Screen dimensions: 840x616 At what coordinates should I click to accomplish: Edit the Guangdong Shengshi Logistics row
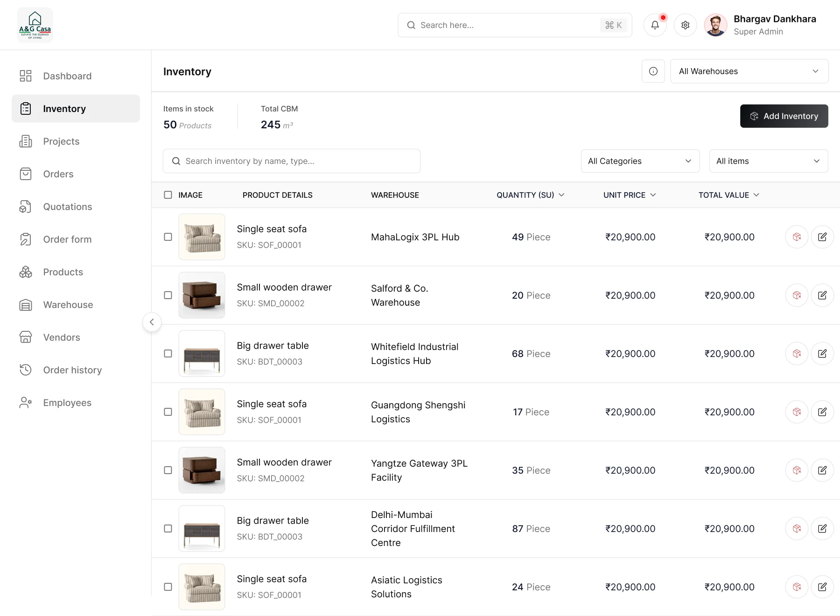pyautogui.click(x=822, y=412)
